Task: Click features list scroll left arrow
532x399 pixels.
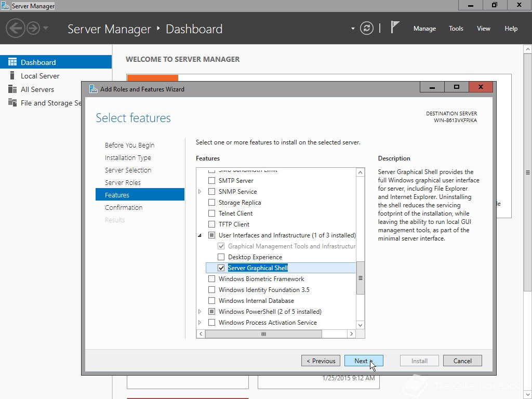Action: [201, 334]
